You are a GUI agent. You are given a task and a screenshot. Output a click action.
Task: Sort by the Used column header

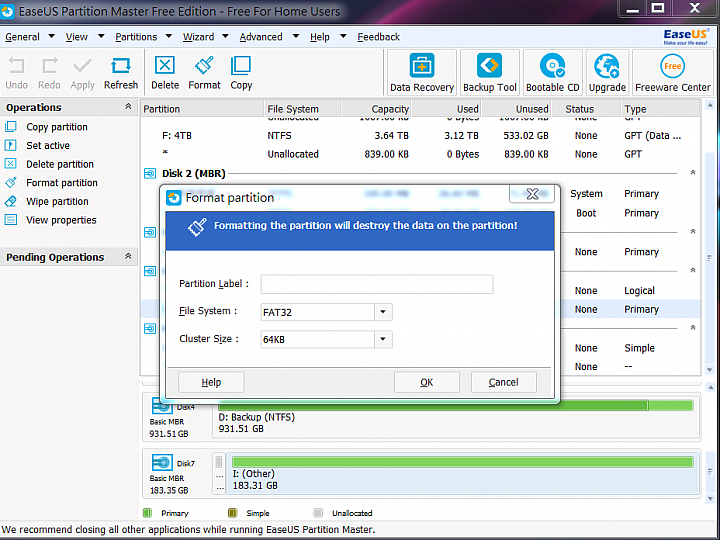coord(446,109)
